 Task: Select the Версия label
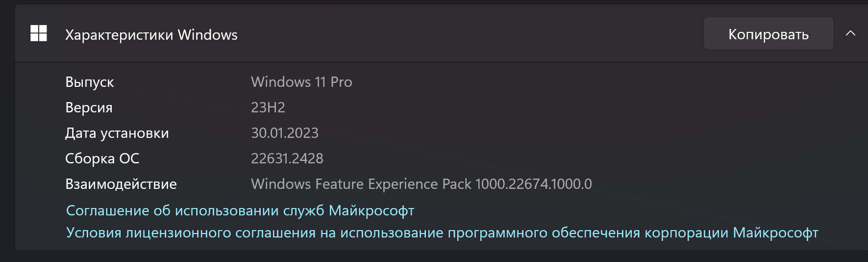89,107
